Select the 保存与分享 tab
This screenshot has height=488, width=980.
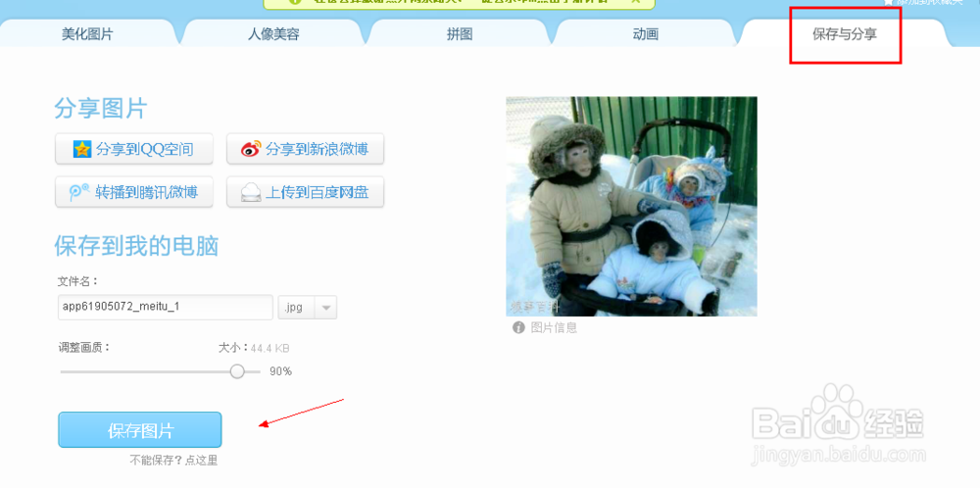[x=845, y=34]
